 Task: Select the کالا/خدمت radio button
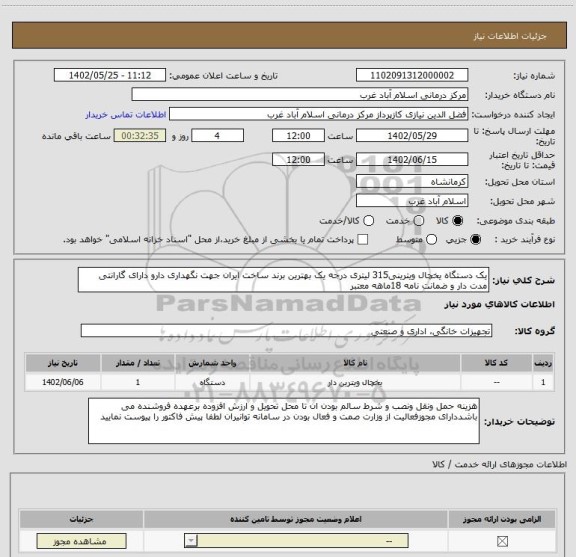[368, 221]
